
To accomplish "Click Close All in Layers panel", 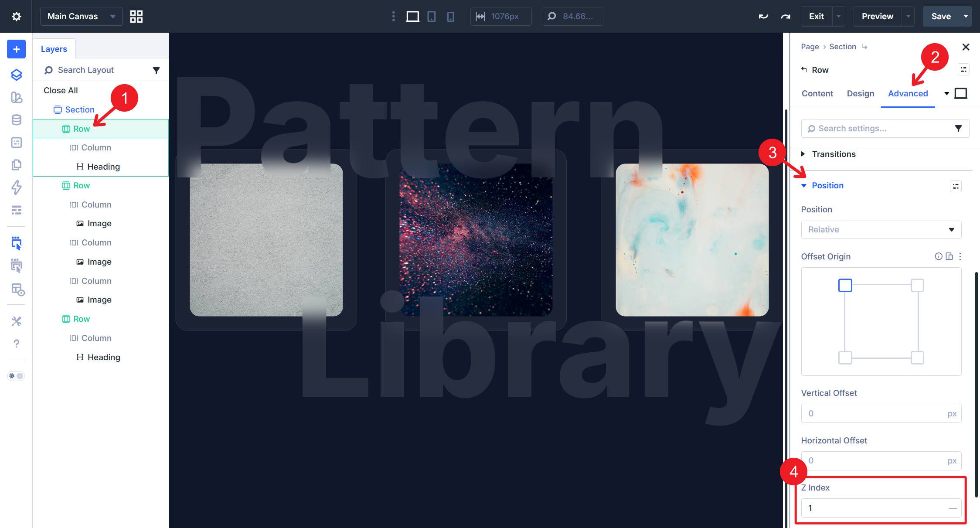I will (x=61, y=91).
